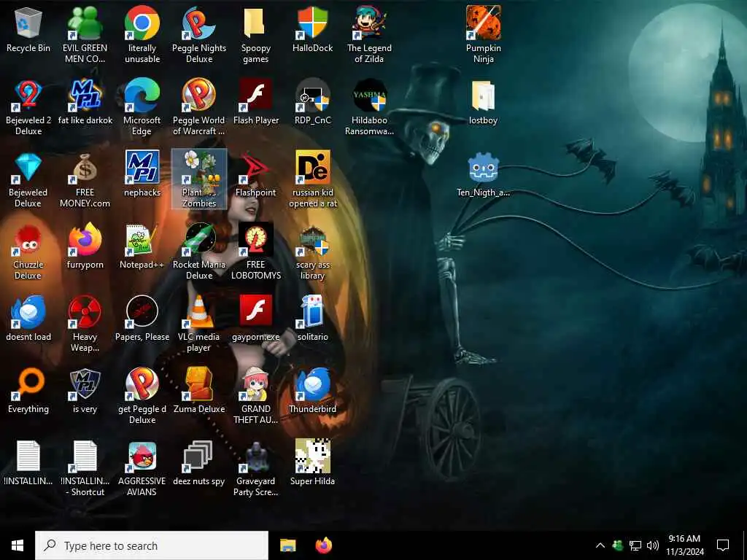Viewport: 747px width, 560px height.
Task: Select the Pumpkin Ninja shortcut
Action: (x=483, y=34)
